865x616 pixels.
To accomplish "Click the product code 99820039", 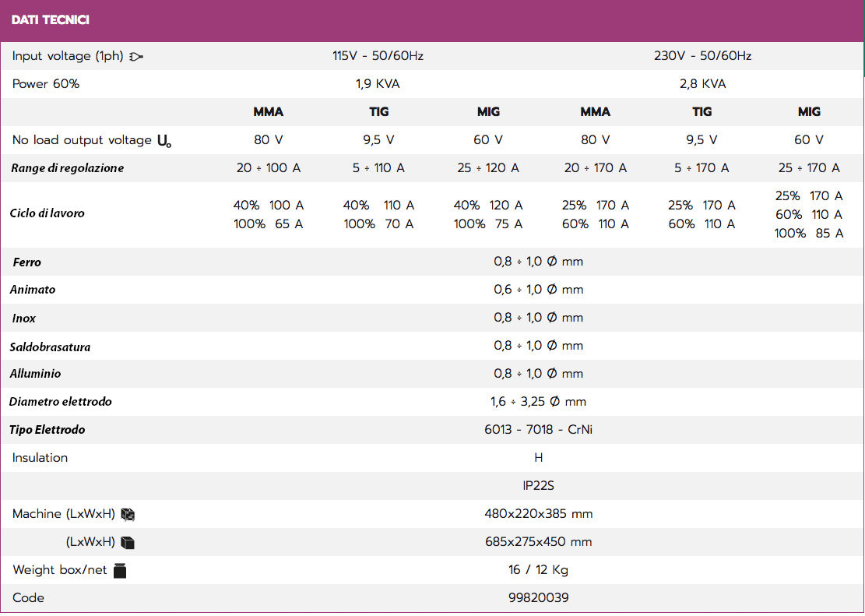I will (538, 598).
